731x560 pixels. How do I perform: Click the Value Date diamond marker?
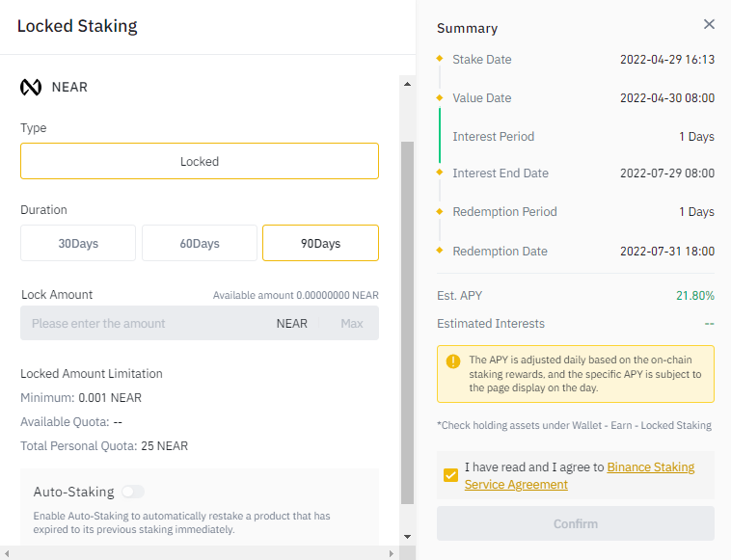[439, 97]
